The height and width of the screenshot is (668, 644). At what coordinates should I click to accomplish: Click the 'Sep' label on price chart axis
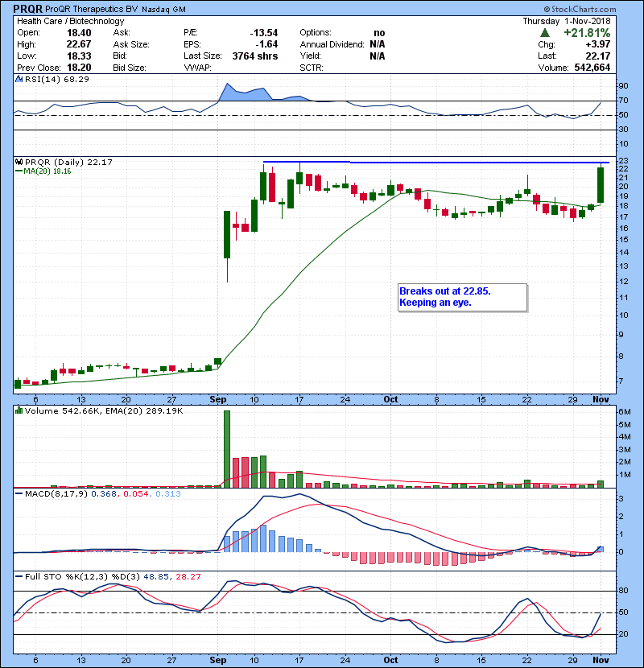(218, 400)
